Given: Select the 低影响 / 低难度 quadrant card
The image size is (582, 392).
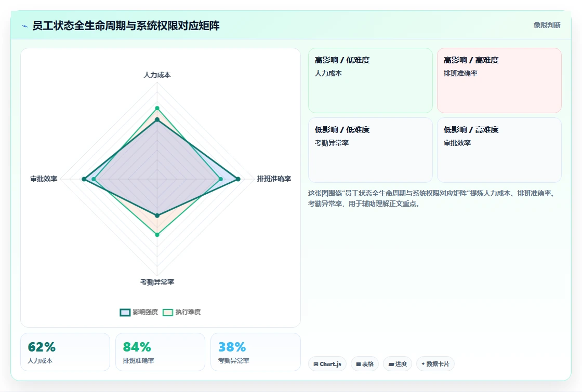Looking at the screenshot, I should (371, 150).
